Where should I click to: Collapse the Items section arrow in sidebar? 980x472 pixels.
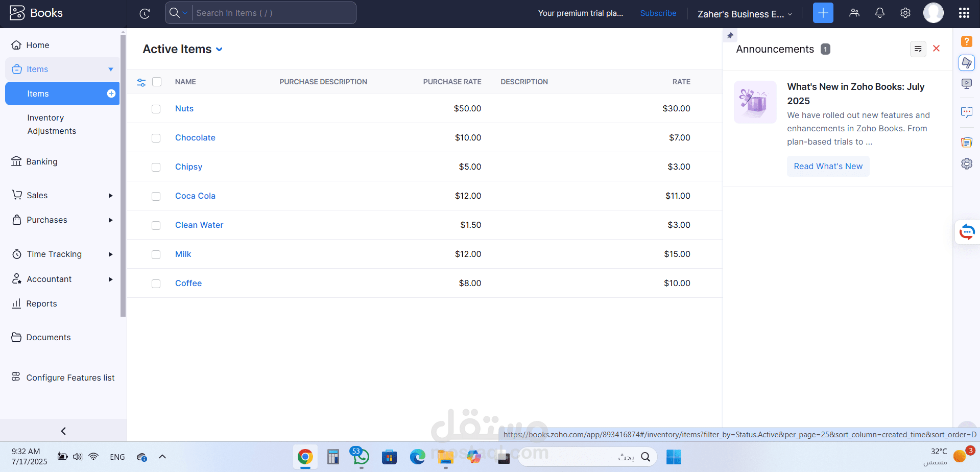coord(111,69)
